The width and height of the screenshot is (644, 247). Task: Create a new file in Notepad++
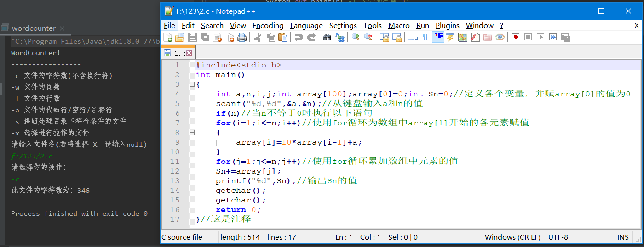pos(167,37)
